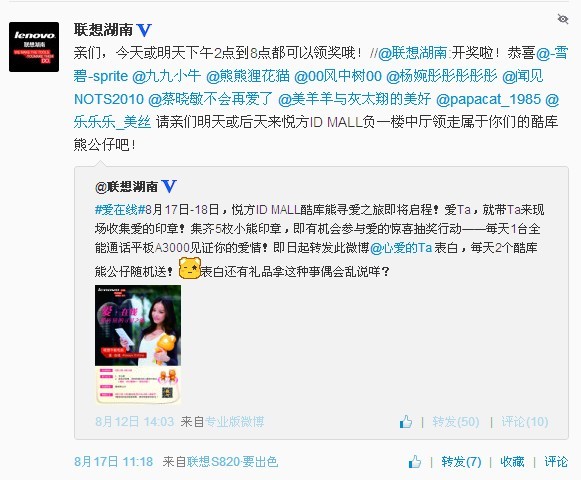Open the 8月12日 14:03 timestamp link
Viewport: 581px width, 480px height.
click(135, 422)
